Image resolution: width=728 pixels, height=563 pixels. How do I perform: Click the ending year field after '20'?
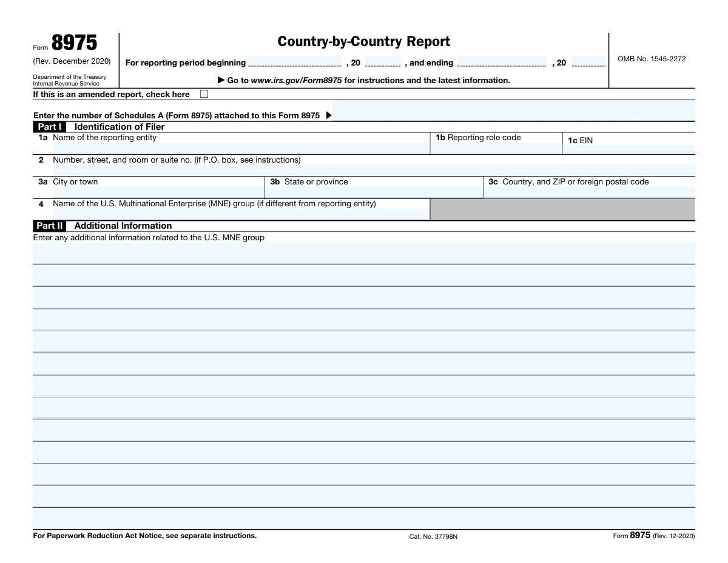tap(588, 62)
